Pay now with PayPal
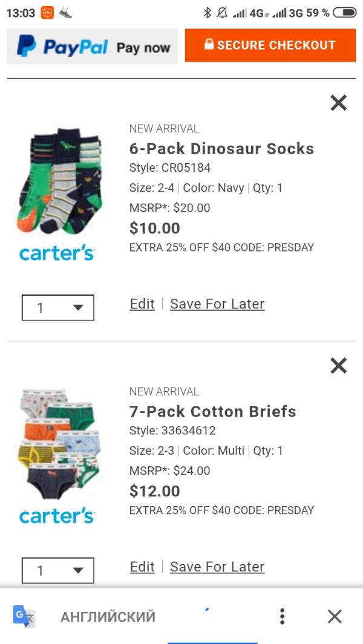The height and width of the screenshot is (644, 363). click(93, 46)
